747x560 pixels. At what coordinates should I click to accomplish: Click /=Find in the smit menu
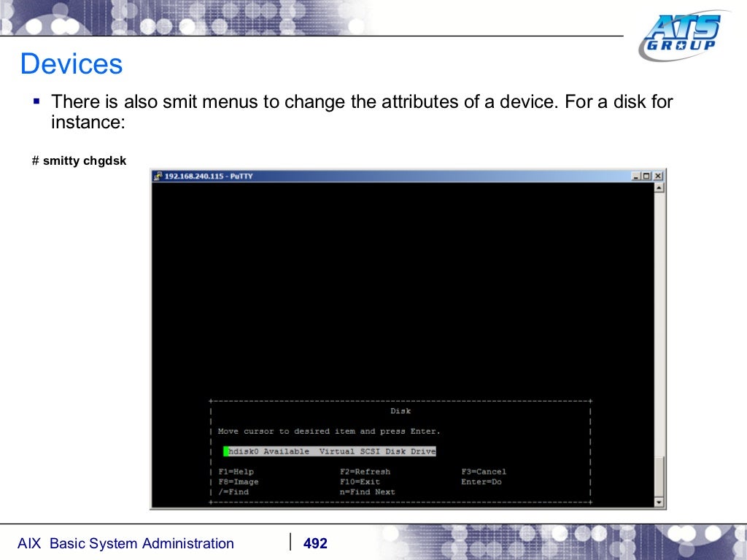pos(233,492)
